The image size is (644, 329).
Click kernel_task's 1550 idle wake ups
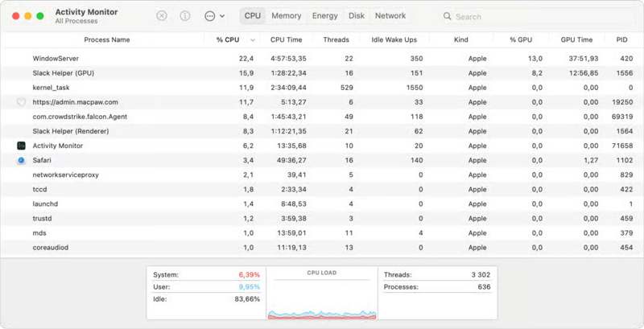pos(415,88)
